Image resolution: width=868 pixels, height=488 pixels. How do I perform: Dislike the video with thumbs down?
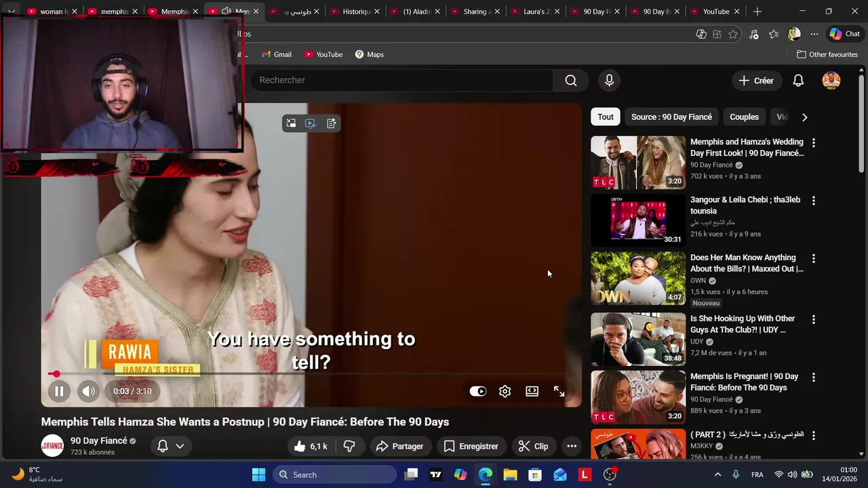tap(350, 446)
